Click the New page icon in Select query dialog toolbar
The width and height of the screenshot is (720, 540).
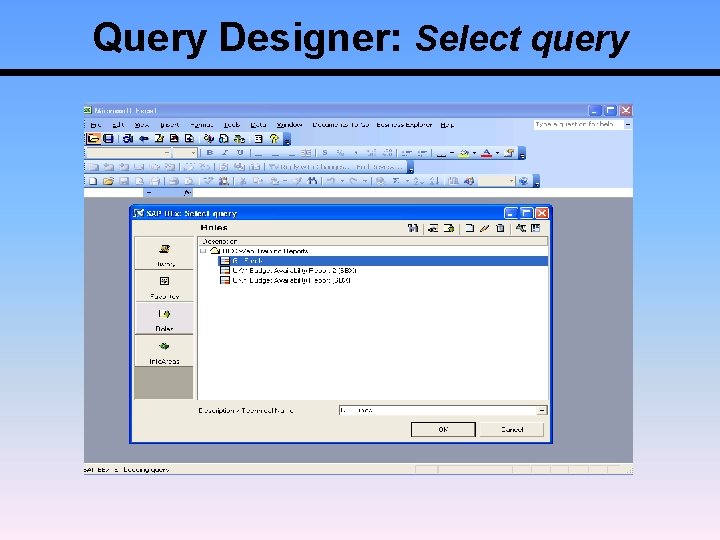(x=469, y=228)
